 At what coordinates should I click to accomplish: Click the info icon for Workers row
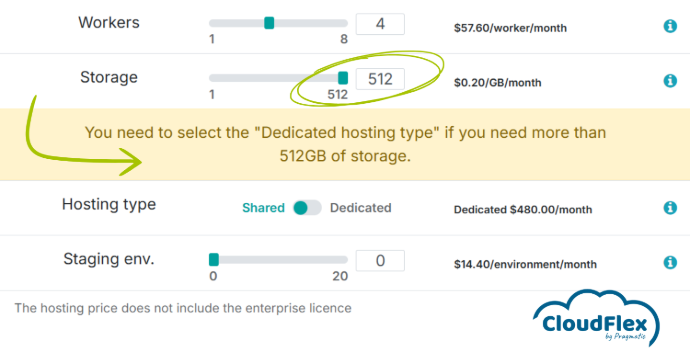[x=670, y=26]
